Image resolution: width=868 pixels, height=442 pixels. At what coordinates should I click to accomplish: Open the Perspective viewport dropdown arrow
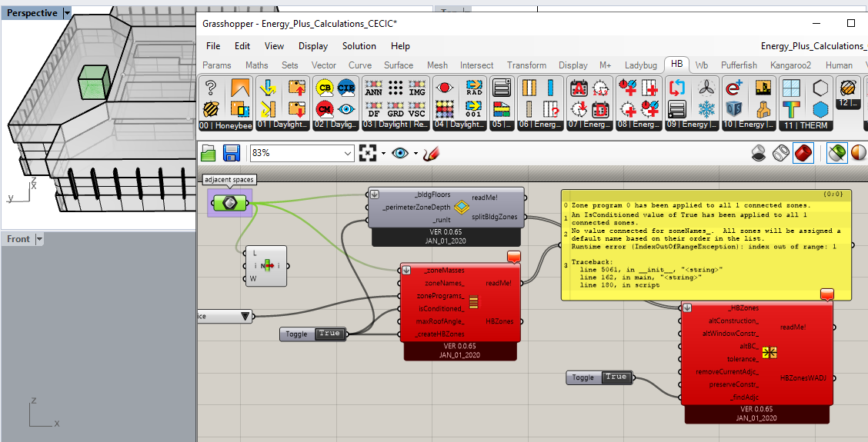pos(67,13)
